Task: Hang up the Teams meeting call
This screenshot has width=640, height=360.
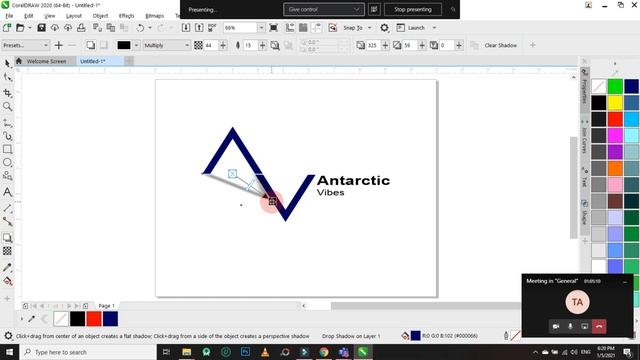Action: pyautogui.click(x=599, y=326)
